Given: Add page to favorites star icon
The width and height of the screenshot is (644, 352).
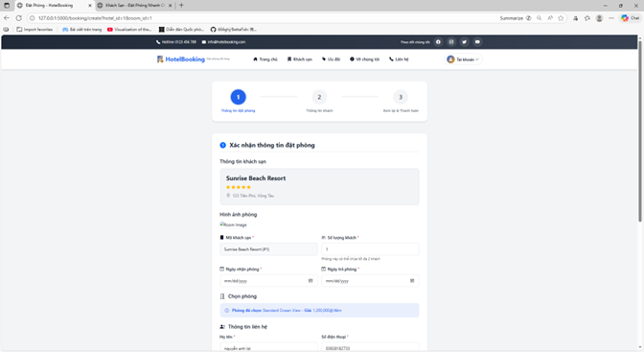Looking at the screenshot, I should point(561,18).
